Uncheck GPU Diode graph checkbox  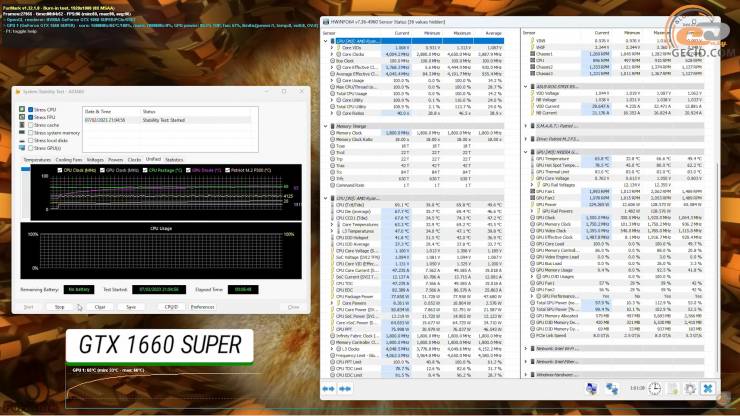coord(188,170)
